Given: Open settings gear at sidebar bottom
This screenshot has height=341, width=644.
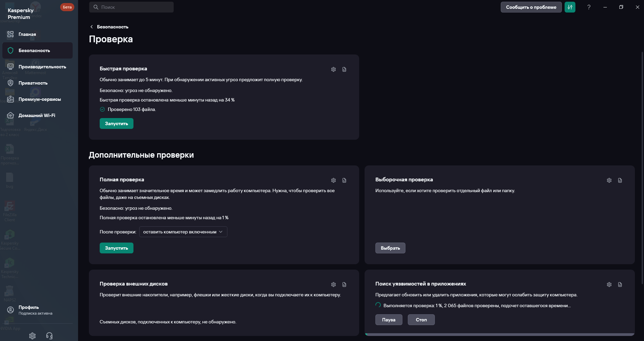Looking at the screenshot, I should coord(32,336).
